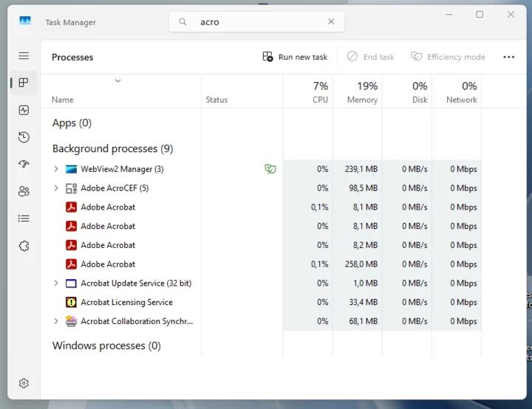The height and width of the screenshot is (409, 532).
Task: Click the Acrobat icon of the 8,2 MB process
Action: (71, 245)
